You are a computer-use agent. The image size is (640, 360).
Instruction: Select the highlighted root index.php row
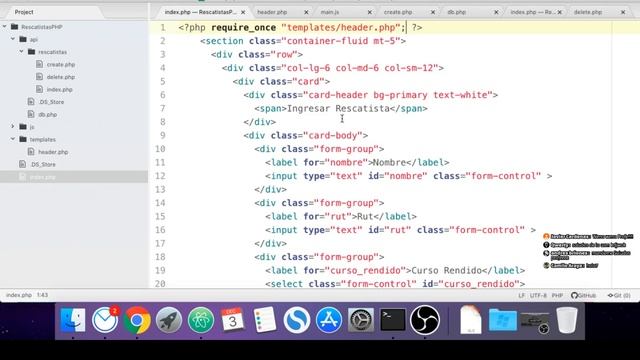pos(74,177)
